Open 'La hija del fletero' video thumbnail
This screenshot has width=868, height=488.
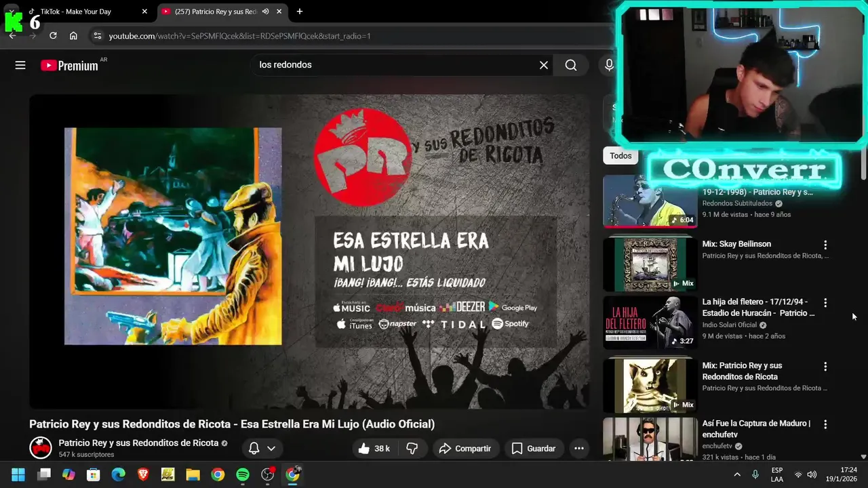click(650, 323)
